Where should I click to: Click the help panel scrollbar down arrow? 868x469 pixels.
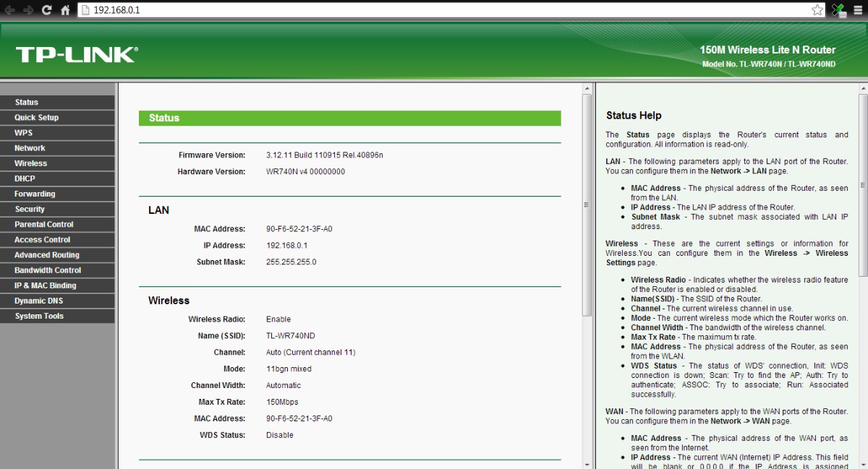862,464
